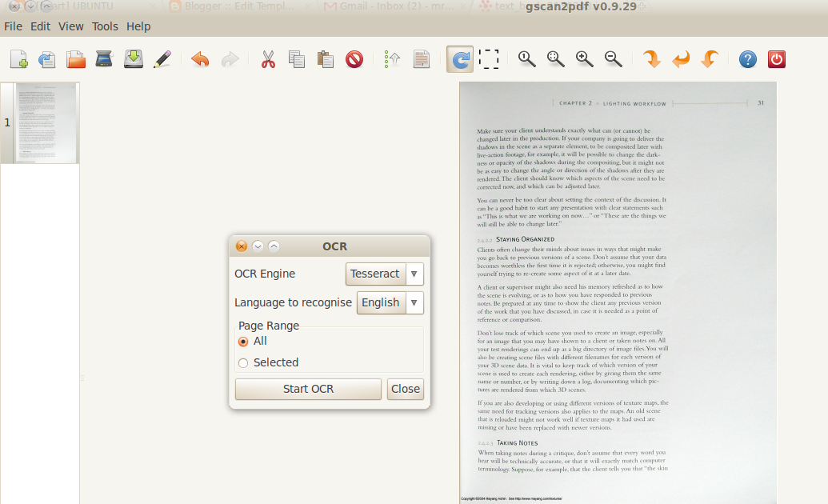
Task: Click the Save icon in the toolbar
Action: [134, 58]
